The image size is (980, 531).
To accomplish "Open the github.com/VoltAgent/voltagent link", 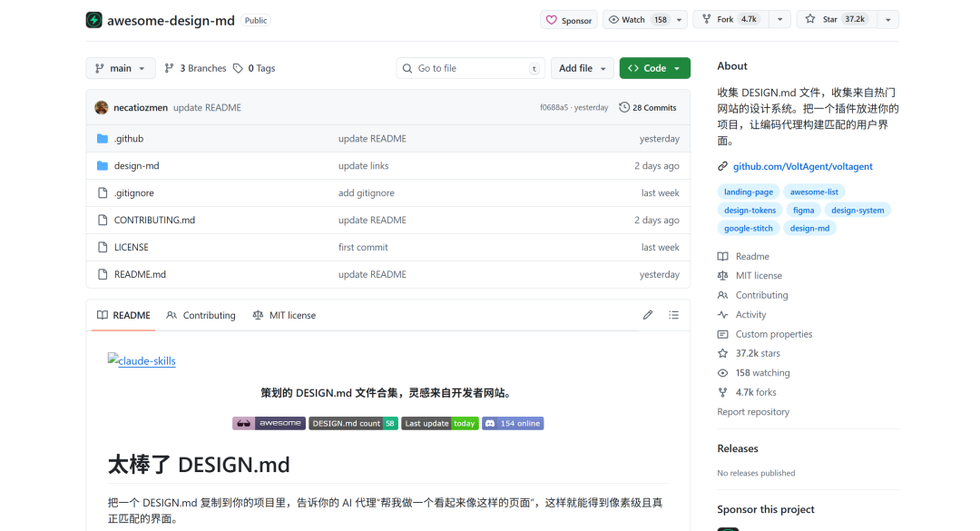I will click(802, 166).
